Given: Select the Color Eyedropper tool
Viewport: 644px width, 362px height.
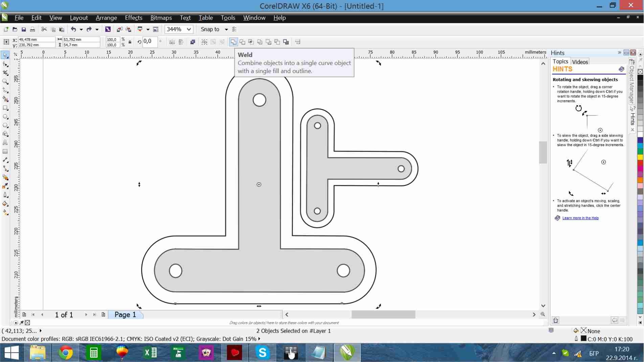Looking at the screenshot, I should (5, 186).
